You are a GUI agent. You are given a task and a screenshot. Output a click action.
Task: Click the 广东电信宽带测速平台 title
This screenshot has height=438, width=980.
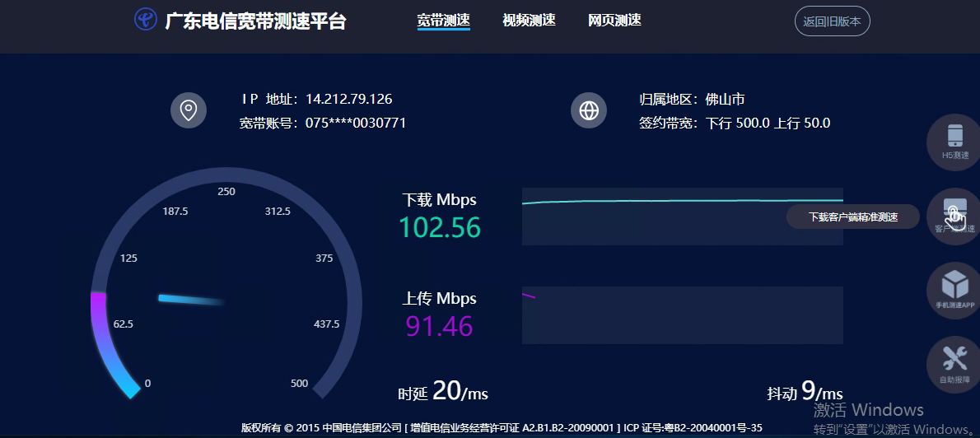pos(255,21)
